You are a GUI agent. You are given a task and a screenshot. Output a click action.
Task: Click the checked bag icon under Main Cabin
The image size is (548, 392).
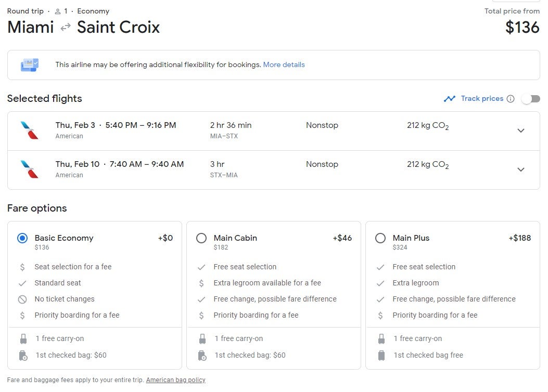point(202,355)
